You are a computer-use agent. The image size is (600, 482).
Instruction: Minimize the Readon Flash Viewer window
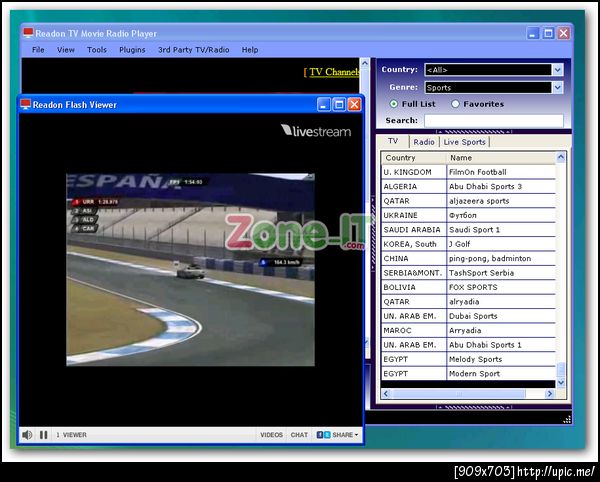323,104
